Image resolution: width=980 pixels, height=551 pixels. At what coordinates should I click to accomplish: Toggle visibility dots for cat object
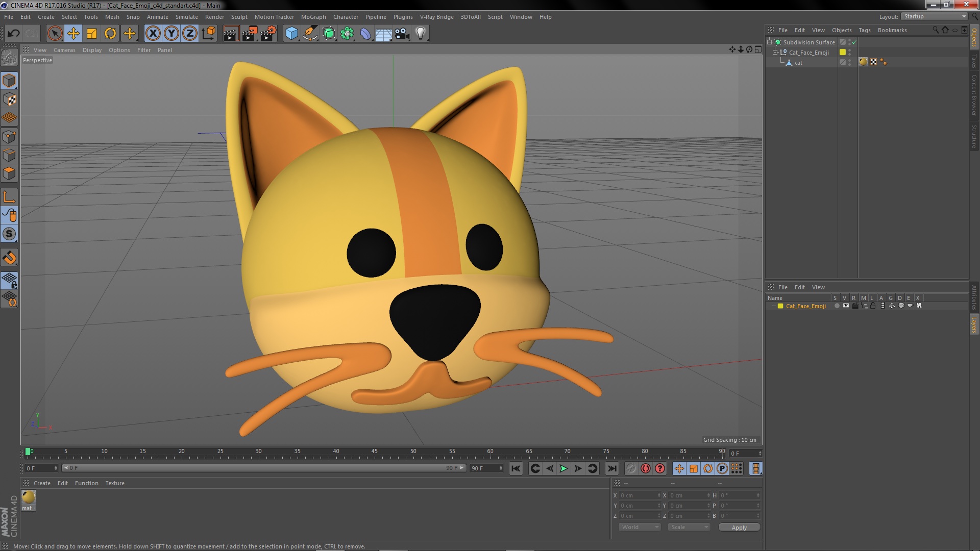pyautogui.click(x=849, y=62)
